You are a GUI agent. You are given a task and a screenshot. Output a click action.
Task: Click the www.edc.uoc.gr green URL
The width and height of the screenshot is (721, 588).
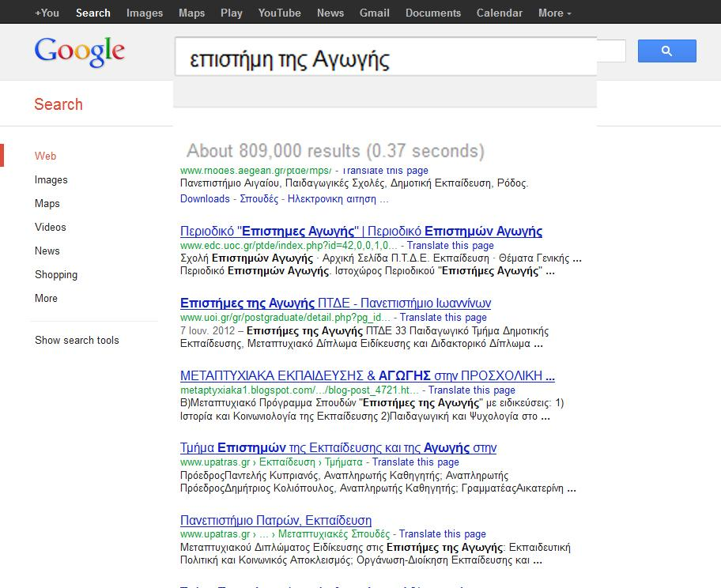tap(289, 246)
